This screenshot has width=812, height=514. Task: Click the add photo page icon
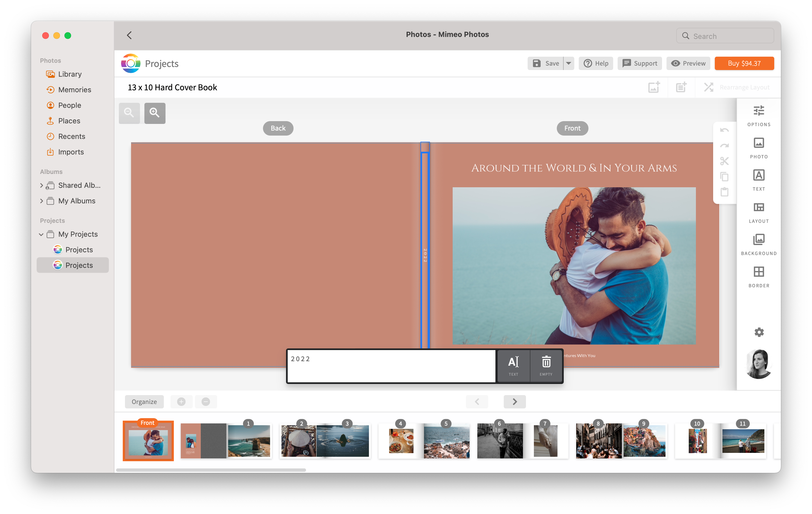point(653,87)
